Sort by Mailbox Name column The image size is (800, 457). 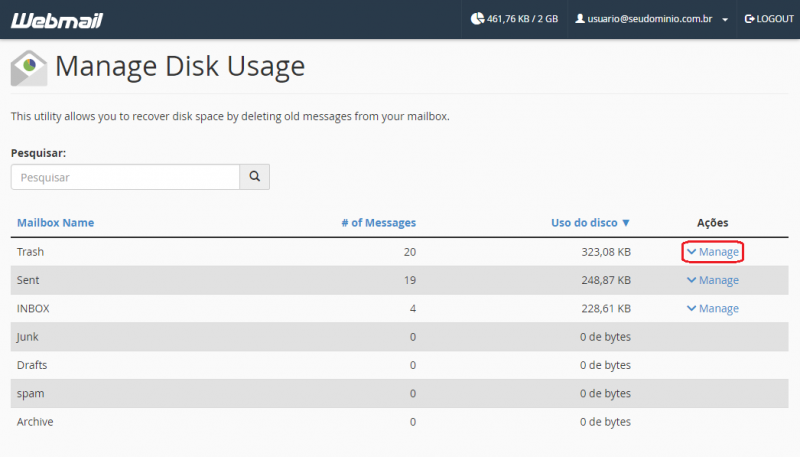(x=56, y=223)
